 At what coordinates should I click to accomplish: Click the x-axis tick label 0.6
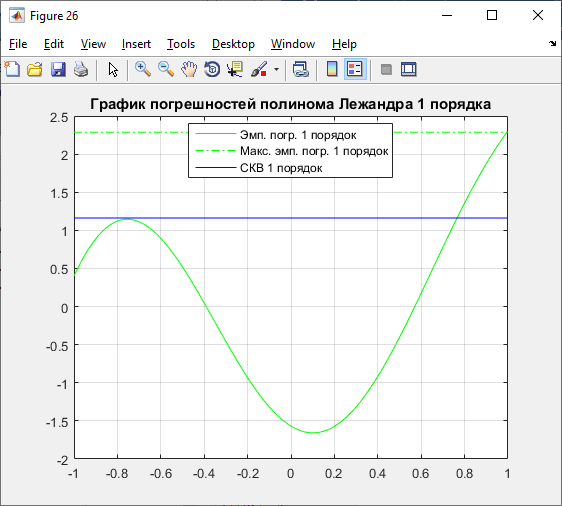point(420,474)
